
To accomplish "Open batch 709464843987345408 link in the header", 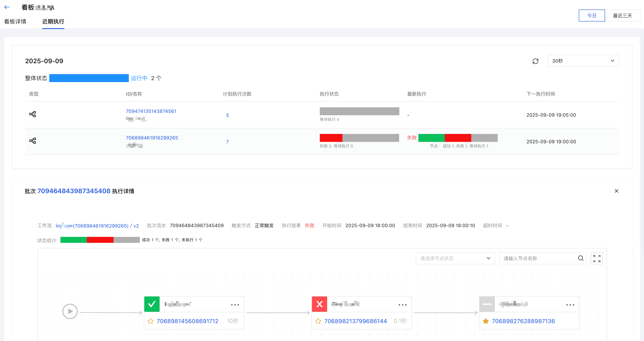I will pyautogui.click(x=74, y=191).
